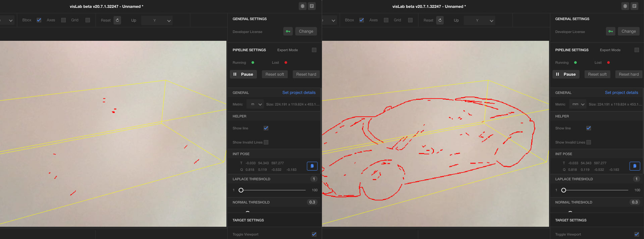The image size is (644, 239).
Task: Uncheck Show line in the left window
Action: pos(266,128)
